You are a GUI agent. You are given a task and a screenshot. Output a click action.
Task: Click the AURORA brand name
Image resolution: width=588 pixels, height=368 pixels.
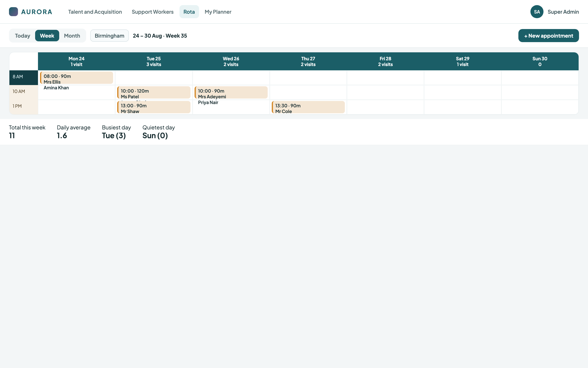point(37,12)
